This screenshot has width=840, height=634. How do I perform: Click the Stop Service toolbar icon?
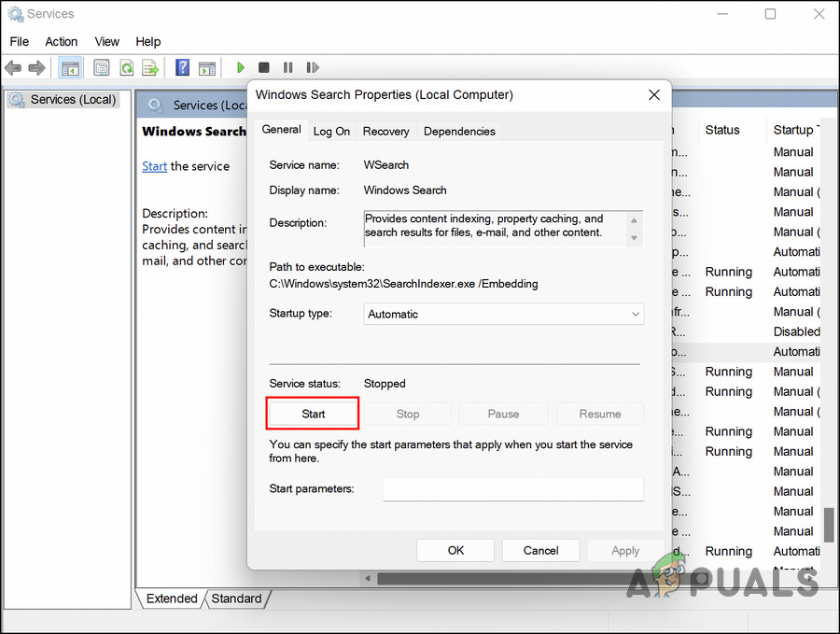[x=263, y=67]
